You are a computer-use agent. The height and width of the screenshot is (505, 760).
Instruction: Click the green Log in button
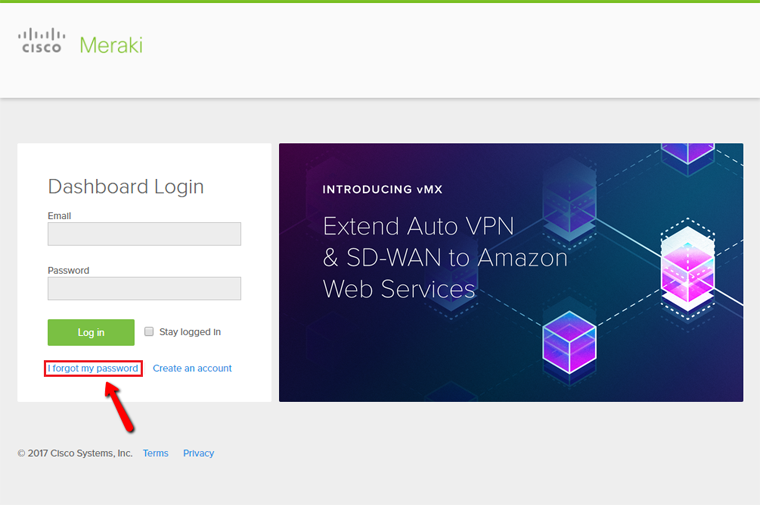tap(91, 332)
